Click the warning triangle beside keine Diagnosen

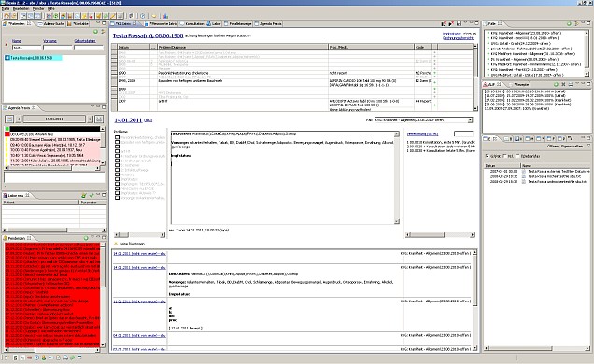[116, 244]
